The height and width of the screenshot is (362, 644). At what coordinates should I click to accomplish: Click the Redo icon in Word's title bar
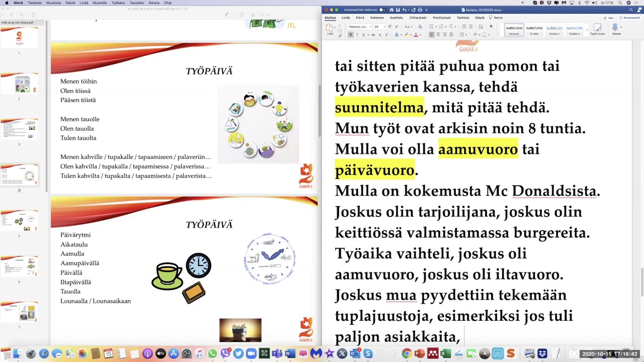tap(414, 10)
